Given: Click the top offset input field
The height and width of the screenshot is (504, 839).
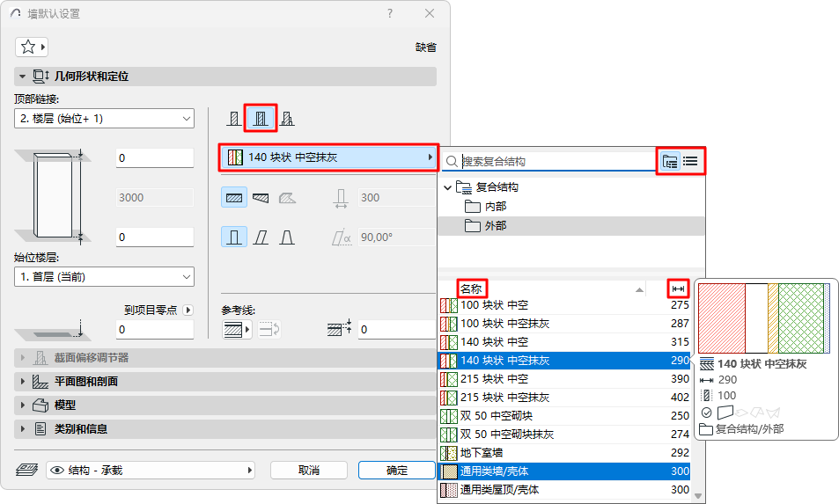Looking at the screenshot, I should point(155,158).
